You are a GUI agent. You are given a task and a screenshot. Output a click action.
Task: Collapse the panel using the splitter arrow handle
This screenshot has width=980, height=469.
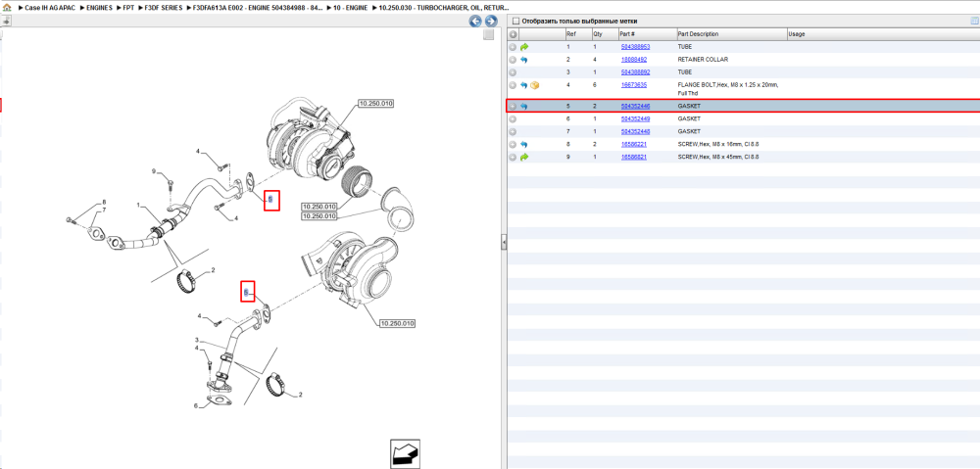coord(503,243)
